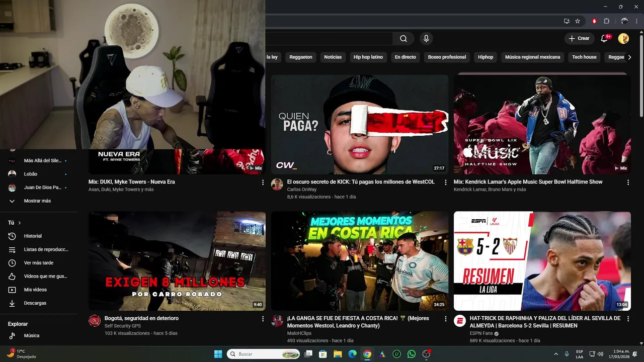Viewport: 644px width, 362px height.
Task: Click the YouTube search input field
Action: (329, 39)
